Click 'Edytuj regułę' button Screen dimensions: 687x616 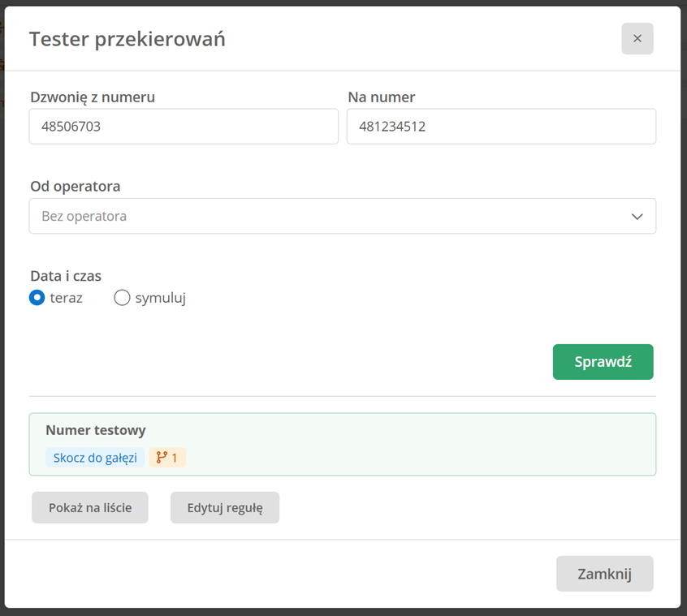225,507
